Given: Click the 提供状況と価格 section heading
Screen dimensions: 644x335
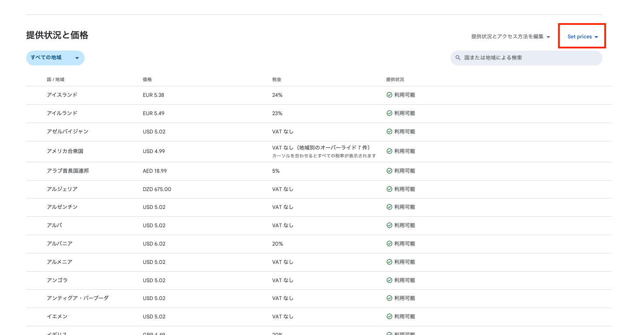Looking at the screenshot, I should 57,35.
